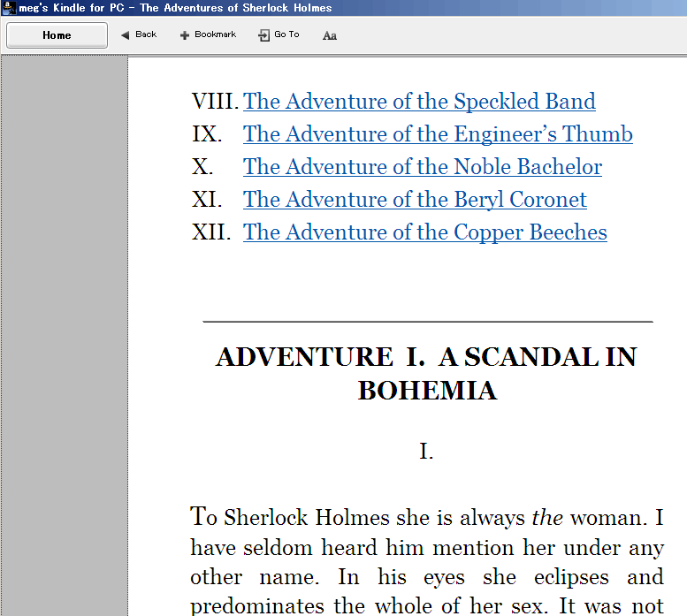Click the 'XII.' numeral in the contents list
Viewport: 687px width, 616px height.
[211, 232]
